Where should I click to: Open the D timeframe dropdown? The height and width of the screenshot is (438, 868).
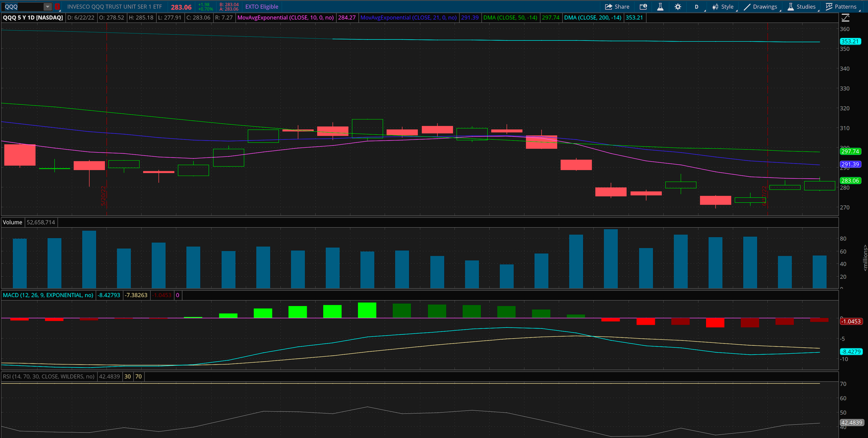coord(697,7)
